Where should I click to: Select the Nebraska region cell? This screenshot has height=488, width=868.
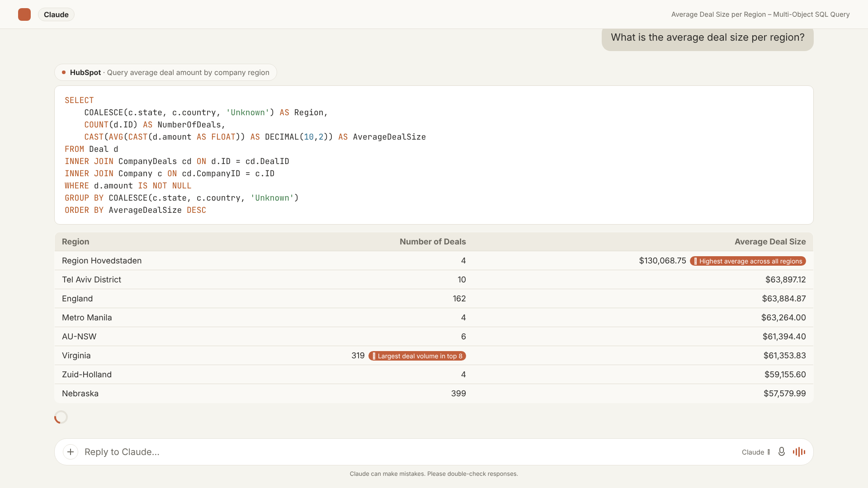click(80, 394)
